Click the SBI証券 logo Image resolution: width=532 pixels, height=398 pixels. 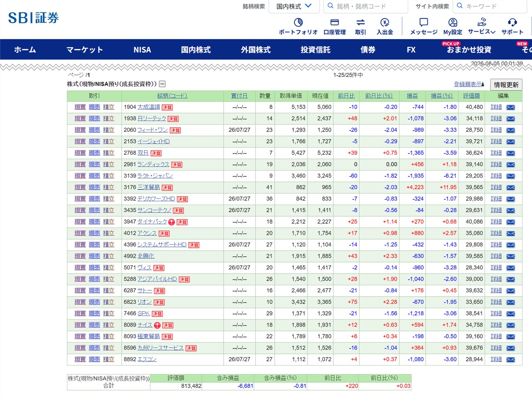(x=34, y=17)
